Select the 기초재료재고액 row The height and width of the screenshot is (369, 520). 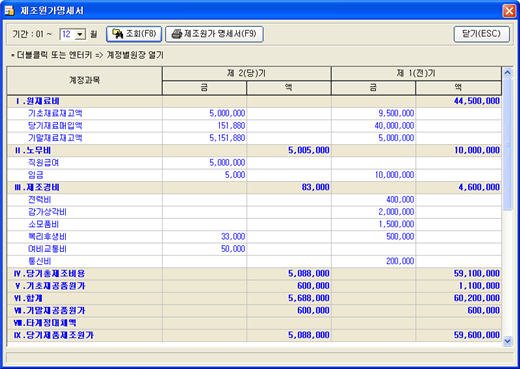click(x=254, y=113)
